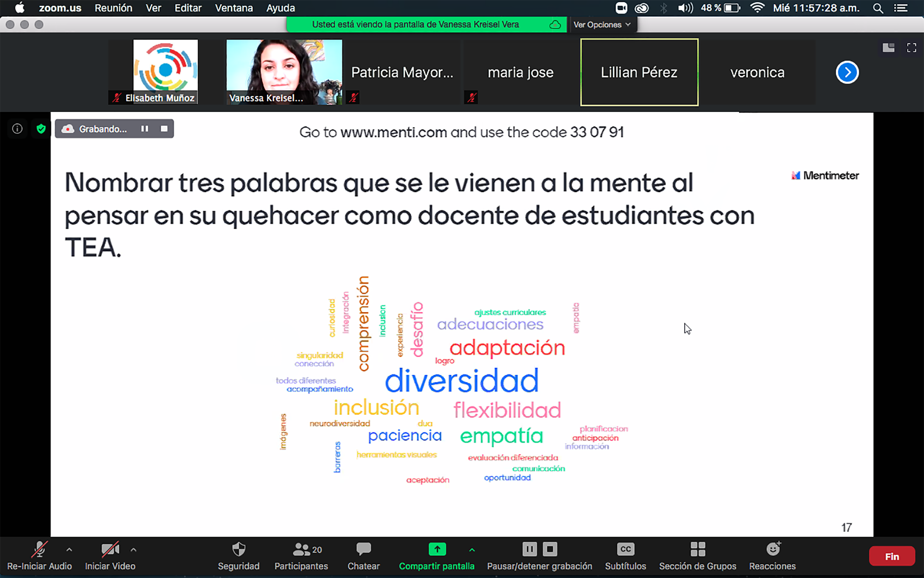Expand share options caret beside Compartir pantalla
The width and height of the screenshot is (924, 578).
472,550
